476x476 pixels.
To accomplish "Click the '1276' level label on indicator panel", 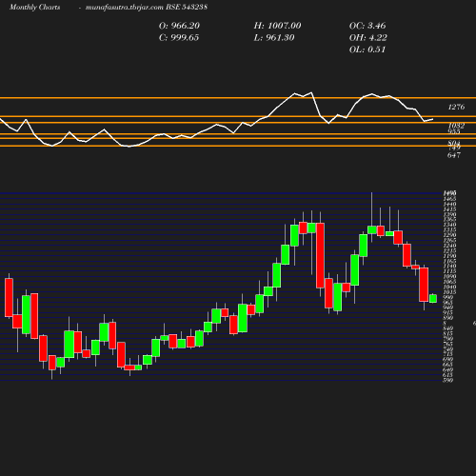I will pos(456,107).
